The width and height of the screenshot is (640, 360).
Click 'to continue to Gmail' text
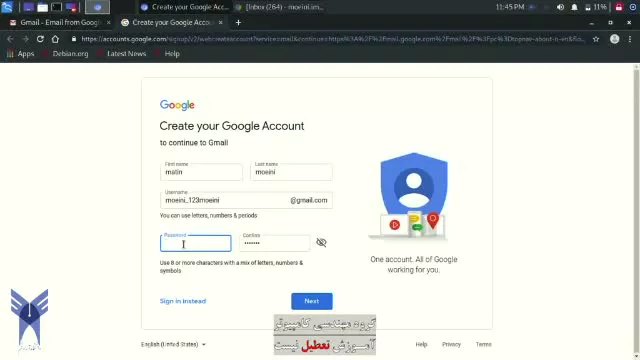(x=194, y=142)
